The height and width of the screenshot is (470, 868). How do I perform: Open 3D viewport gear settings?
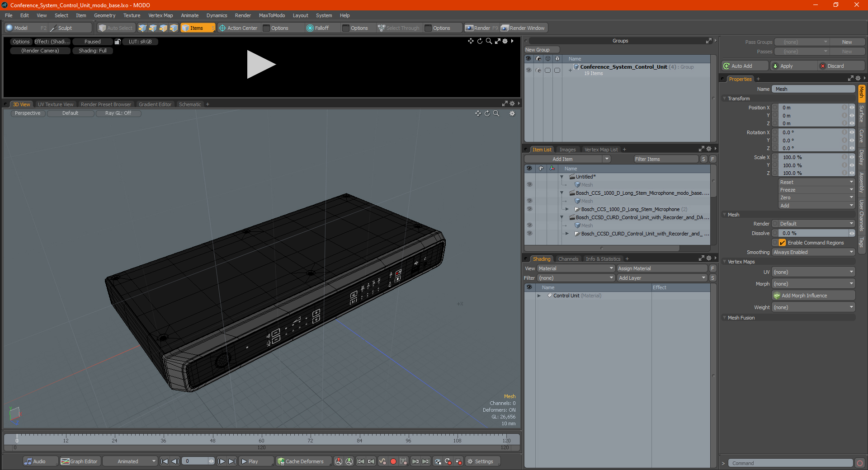[x=512, y=113]
